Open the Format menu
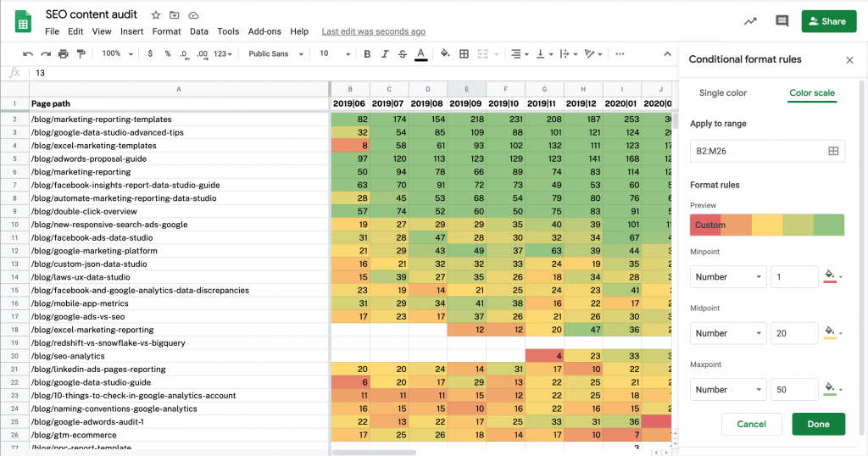 [x=166, y=31]
